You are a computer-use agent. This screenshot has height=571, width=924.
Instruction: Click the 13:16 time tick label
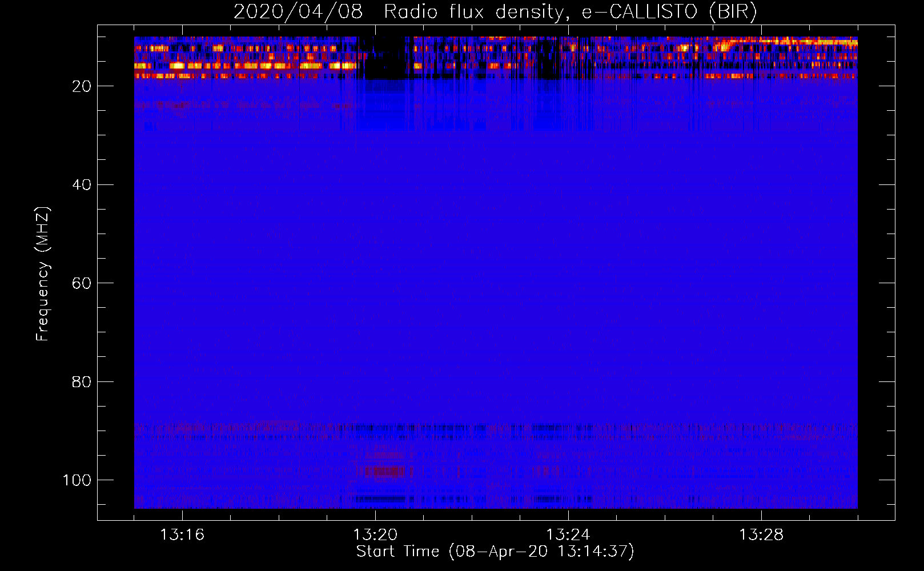182,535
